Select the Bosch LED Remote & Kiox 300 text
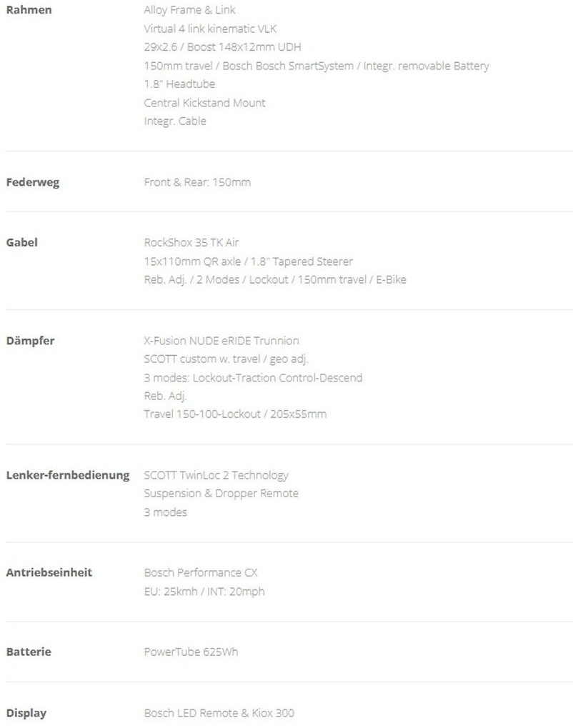This screenshot has width=573, height=728. [x=219, y=713]
